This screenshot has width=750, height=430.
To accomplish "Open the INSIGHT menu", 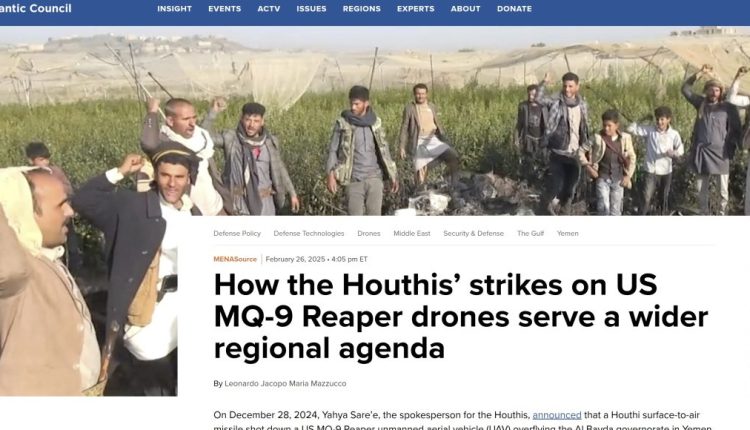I will (175, 9).
